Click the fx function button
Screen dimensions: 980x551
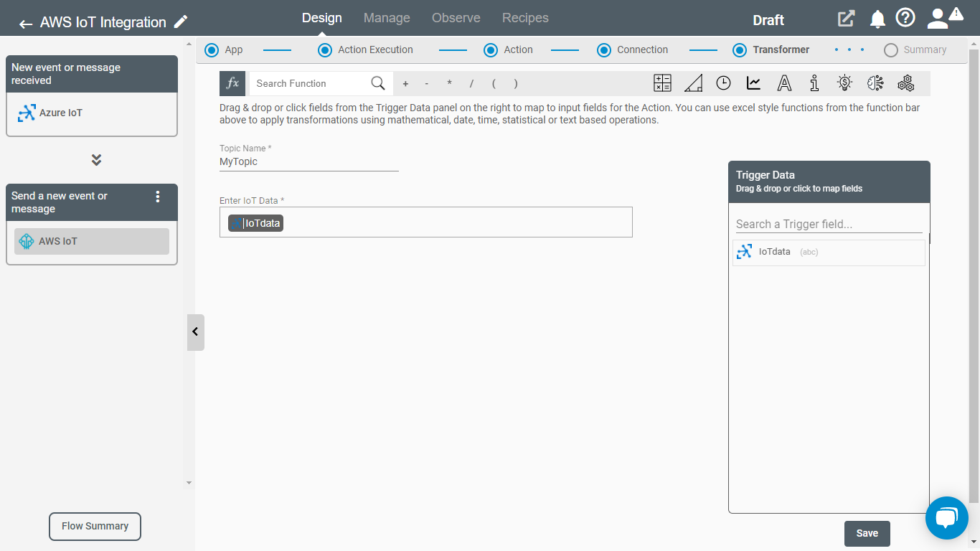[232, 83]
